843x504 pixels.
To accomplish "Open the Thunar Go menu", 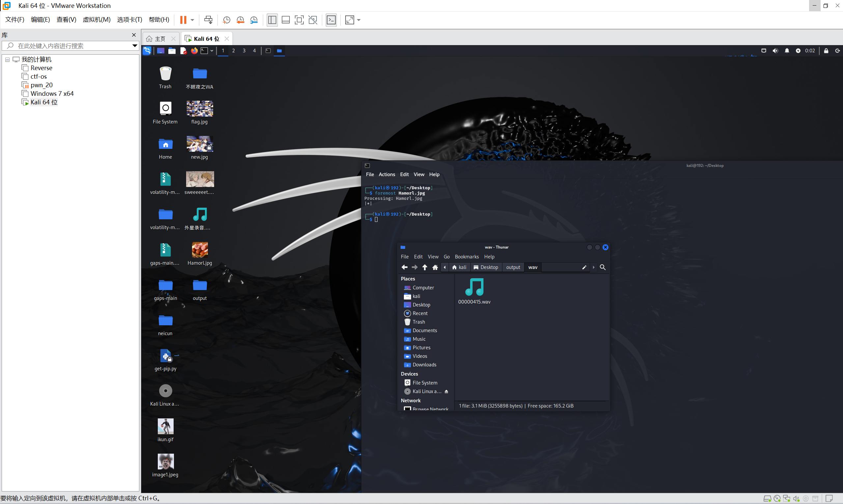I will [446, 257].
